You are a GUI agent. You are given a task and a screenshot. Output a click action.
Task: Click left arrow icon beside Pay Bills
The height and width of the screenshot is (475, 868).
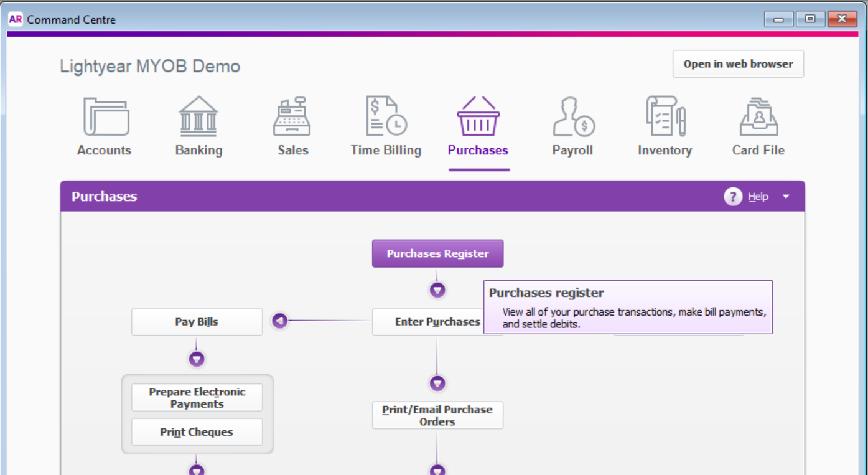(280, 321)
